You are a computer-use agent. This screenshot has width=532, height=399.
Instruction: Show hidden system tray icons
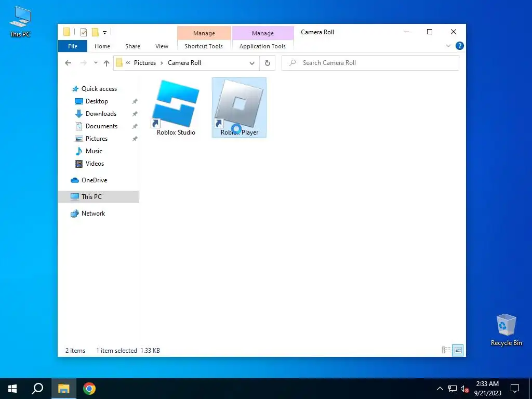[440, 389]
